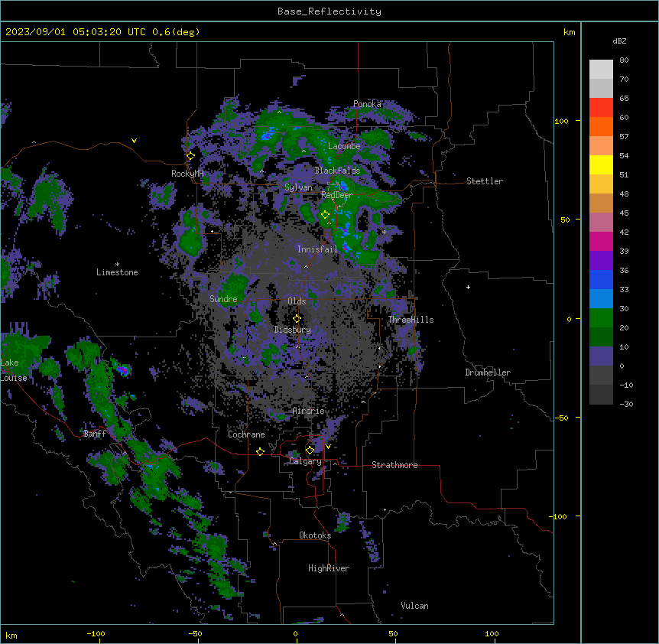Select the orange 60-57 dBZ legend swatch
Image resolution: width=659 pixels, height=644 pixels.
click(601, 126)
